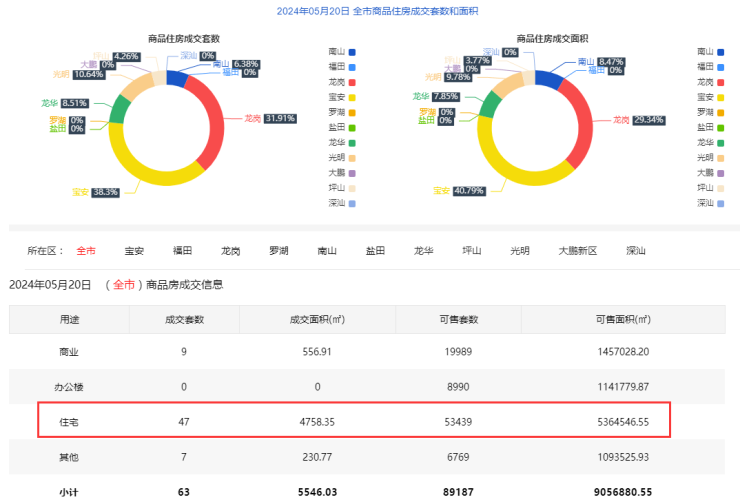Click the 深汕 district tab
Viewport: 740px width, 504px height.
coord(635,251)
